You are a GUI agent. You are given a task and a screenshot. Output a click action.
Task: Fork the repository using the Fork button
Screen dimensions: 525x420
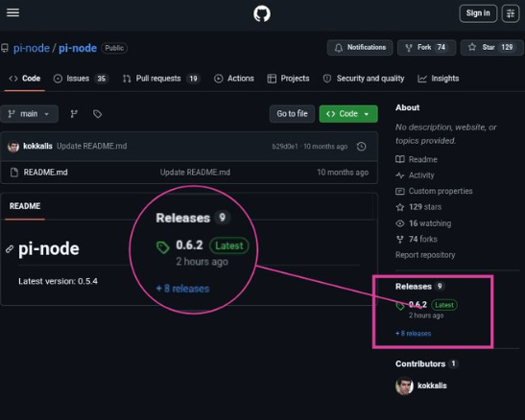click(426, 48)
